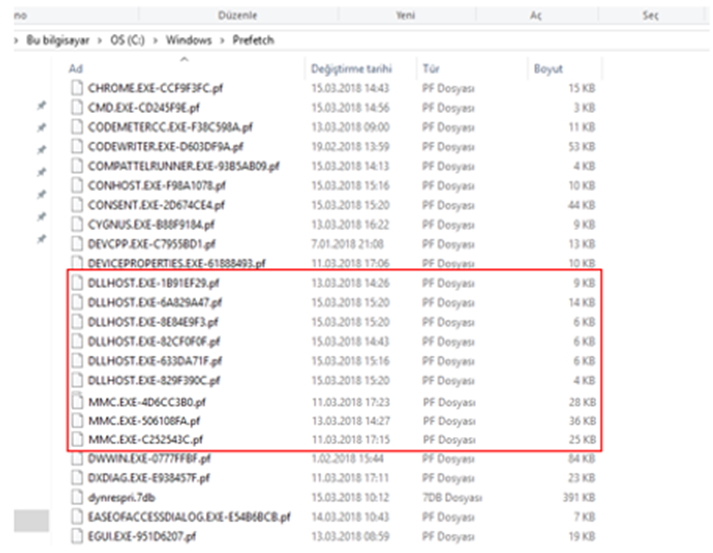Click file icon of CONHOST.EXE-F98A1078.pf
Screen dimensions: 713x553
[x=77, y=185]
